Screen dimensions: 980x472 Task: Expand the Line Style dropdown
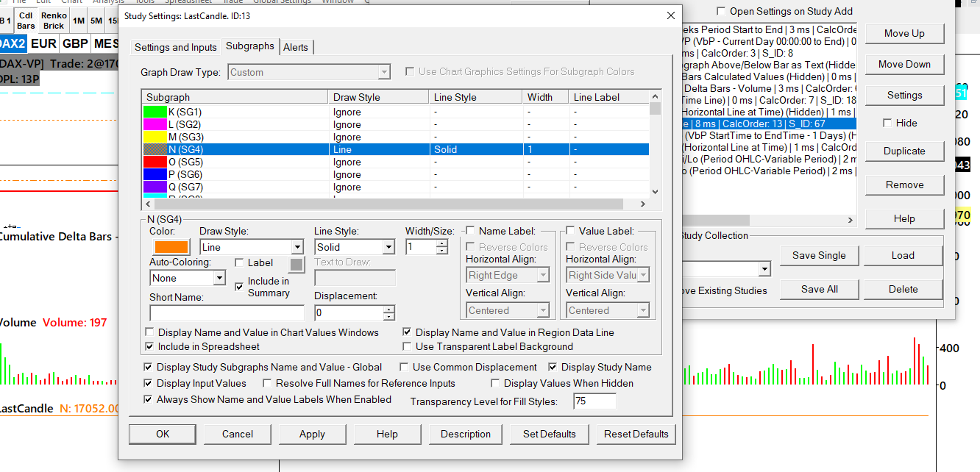(389, 248)
